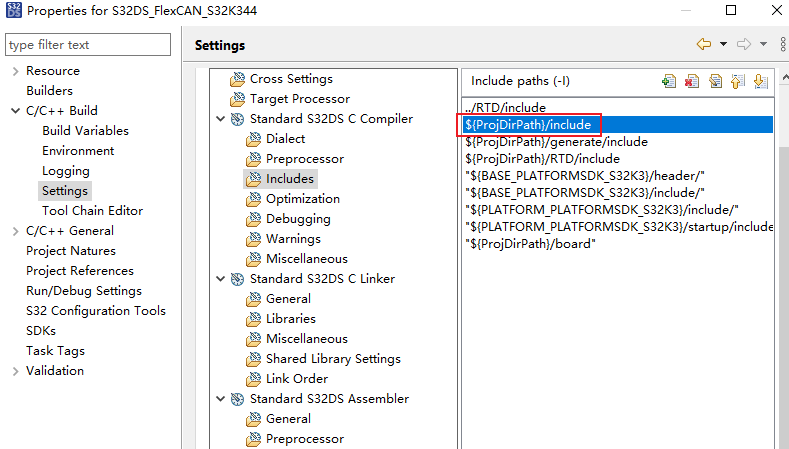This screenshot has width=789, height=449.
Task: Select ${ProjDirPath}/include path entry
Action: pyautogui.click(x=618, y=125)
